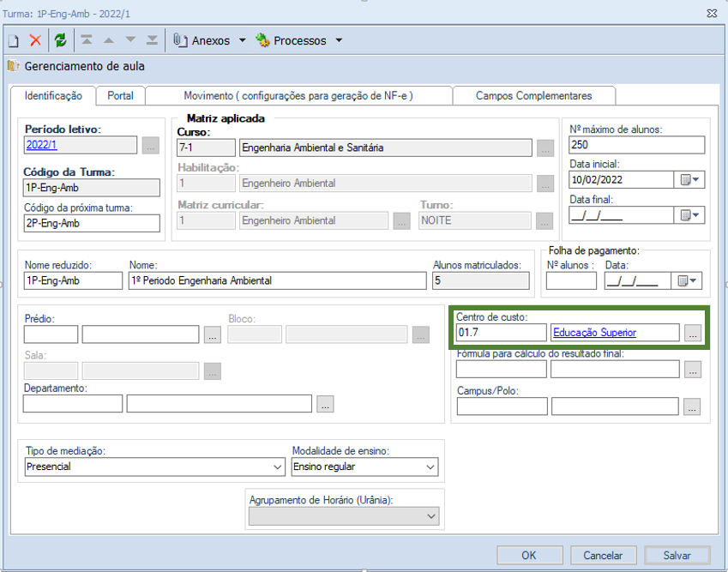Open the Tipo de mediação dropdown
The height and width of the screenshot is (572, 728).
click(278, 467)
